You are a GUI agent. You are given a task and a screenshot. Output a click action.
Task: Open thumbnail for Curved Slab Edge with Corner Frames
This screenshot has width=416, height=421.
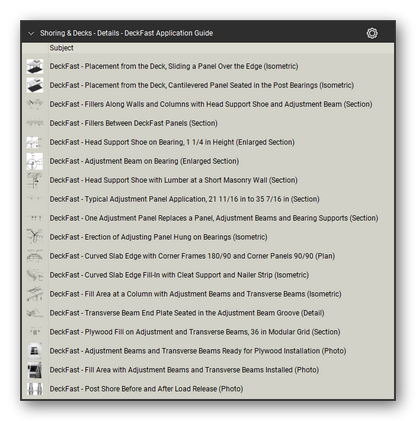pyautogui.click(x=35, y=256)
